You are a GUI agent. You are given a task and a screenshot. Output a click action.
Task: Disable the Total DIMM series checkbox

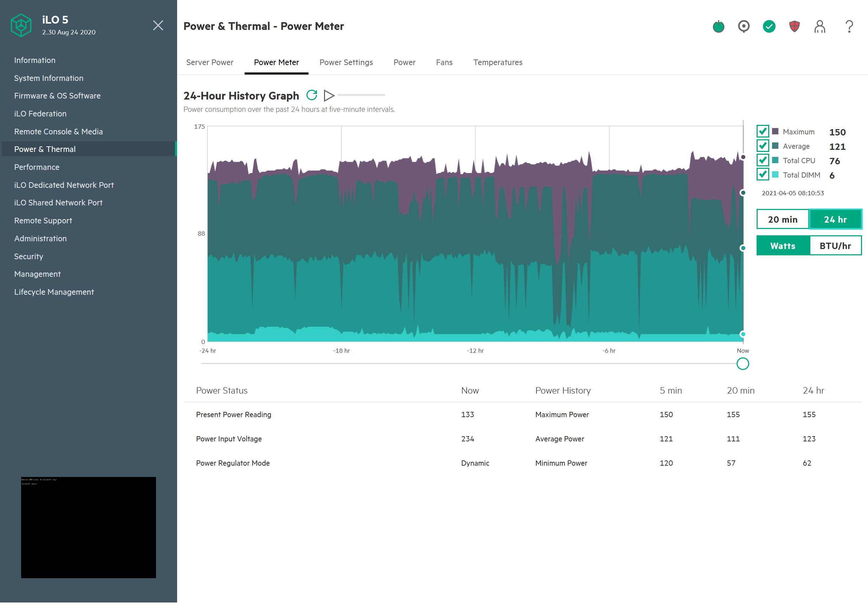(762, 174)
